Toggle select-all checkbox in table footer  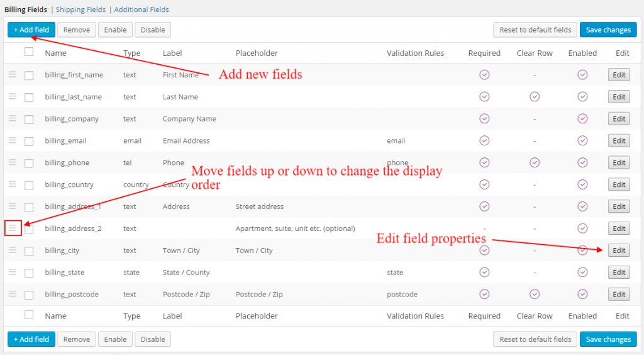click(x=29, y=315)
